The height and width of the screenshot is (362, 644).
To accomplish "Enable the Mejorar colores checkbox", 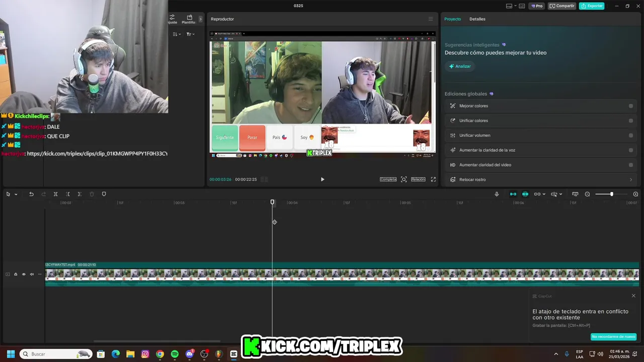I will pos(631,106).
